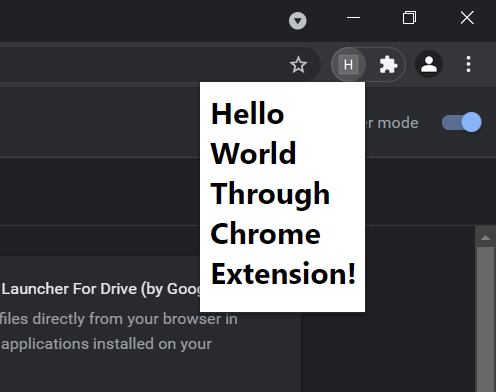Click the vertical scrollbar thumb
This screenshot has height=392, width=496.
[x=486, y=319]
